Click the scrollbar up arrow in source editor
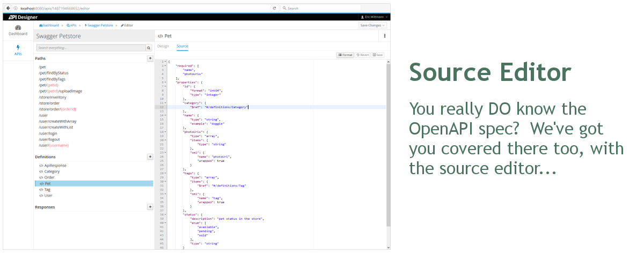644x276 pixels. click(x=388, y=62)
